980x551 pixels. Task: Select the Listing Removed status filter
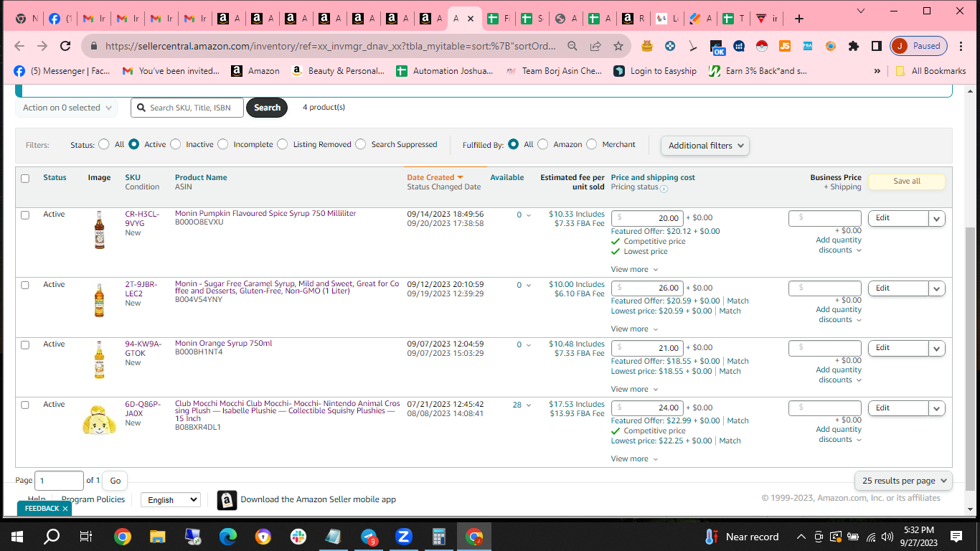(282, 144)
